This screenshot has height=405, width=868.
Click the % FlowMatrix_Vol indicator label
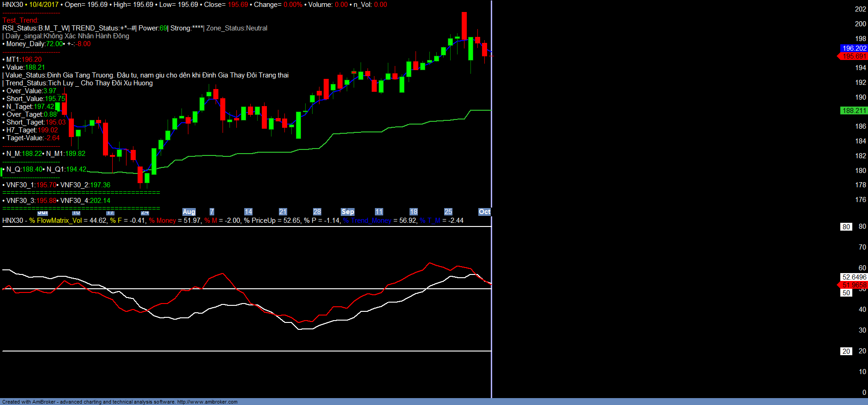(55, 220)
